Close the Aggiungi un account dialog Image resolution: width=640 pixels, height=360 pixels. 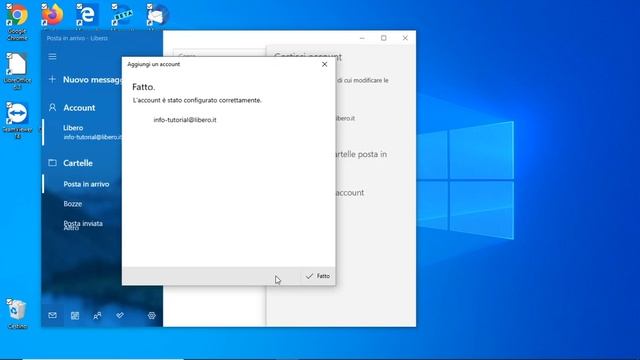[x=324, y=64]
